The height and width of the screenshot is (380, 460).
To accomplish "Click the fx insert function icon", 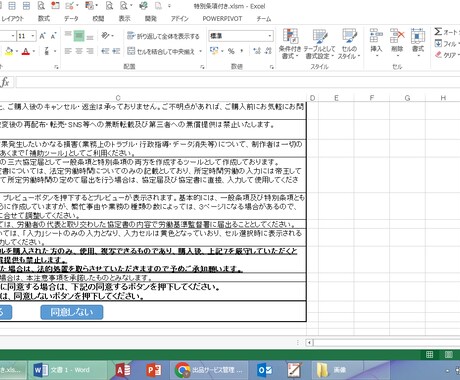I will [5, 82].
